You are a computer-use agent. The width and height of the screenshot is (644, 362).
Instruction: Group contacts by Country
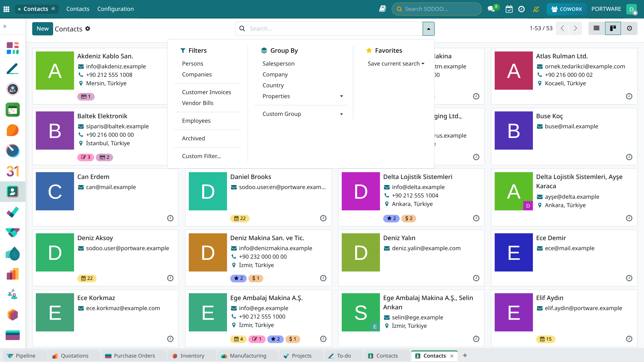(273, 85)
